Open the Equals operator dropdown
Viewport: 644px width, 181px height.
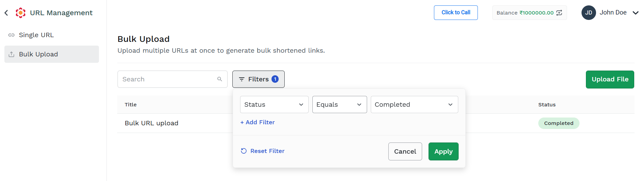339,105
